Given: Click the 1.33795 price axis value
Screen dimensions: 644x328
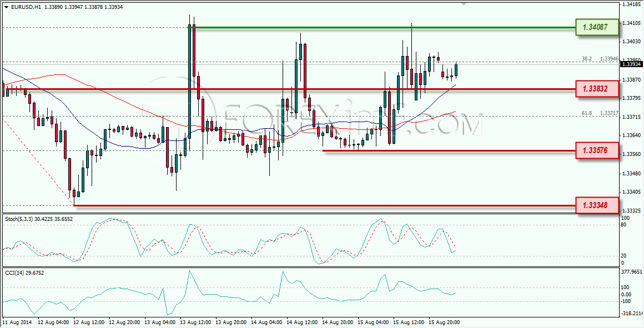Looking at the screenshot, I should [x=632, y=98].
